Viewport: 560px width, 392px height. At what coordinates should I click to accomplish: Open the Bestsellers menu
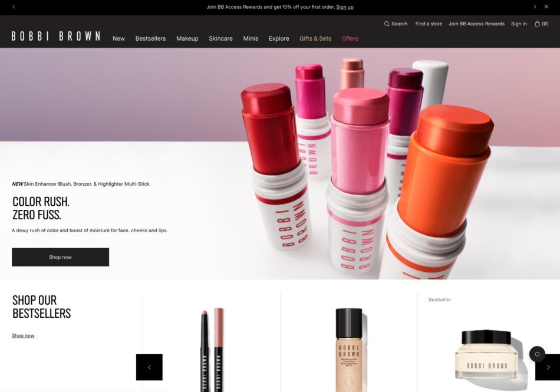[150, 38]
